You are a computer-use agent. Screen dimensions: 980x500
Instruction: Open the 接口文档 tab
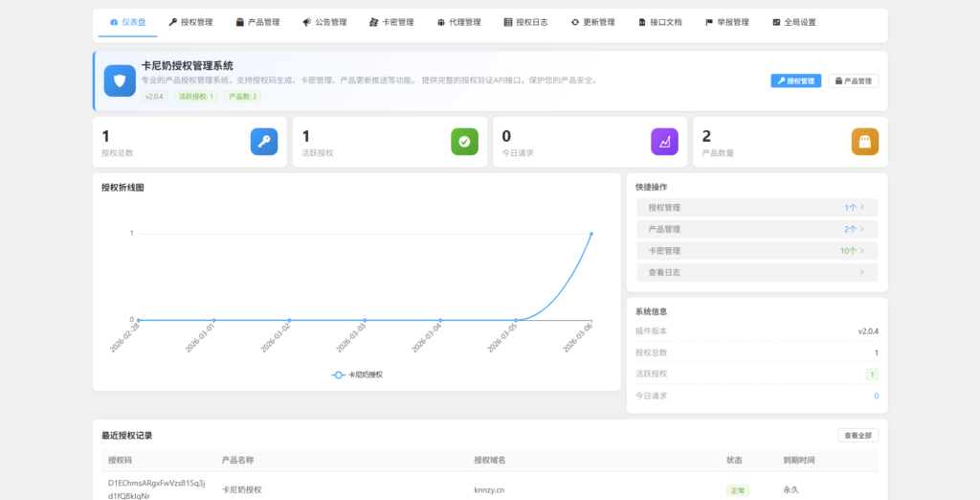660,22
